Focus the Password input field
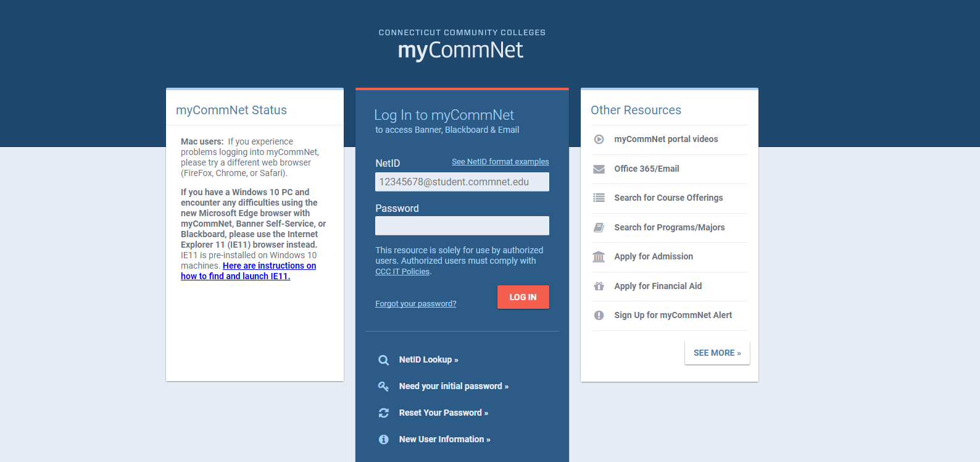 (x=462, y=226)
